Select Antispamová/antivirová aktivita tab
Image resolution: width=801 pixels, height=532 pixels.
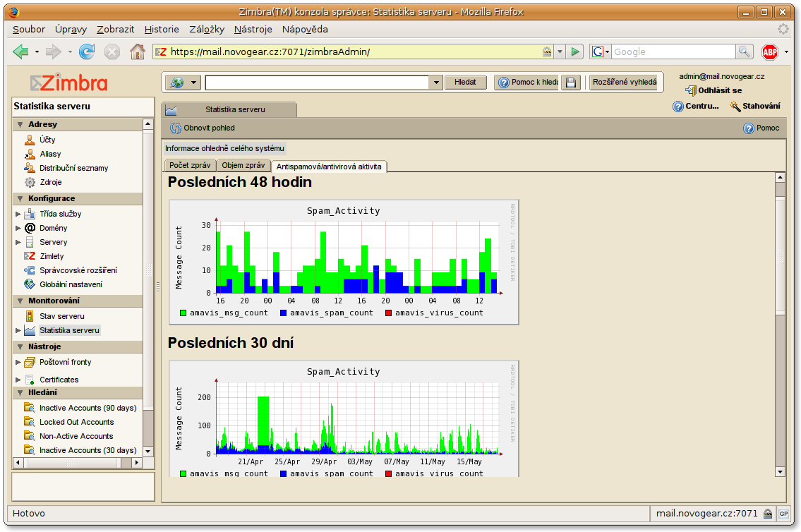[329, 167]
